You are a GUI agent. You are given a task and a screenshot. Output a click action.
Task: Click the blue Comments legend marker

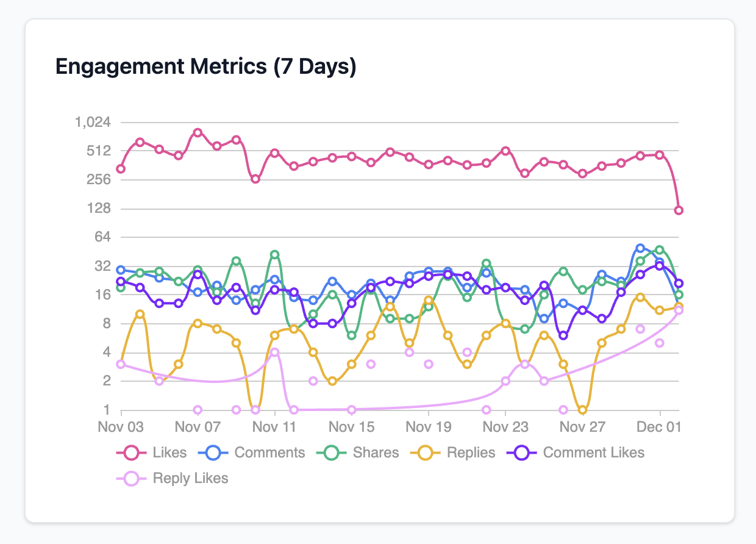[214, 453]
